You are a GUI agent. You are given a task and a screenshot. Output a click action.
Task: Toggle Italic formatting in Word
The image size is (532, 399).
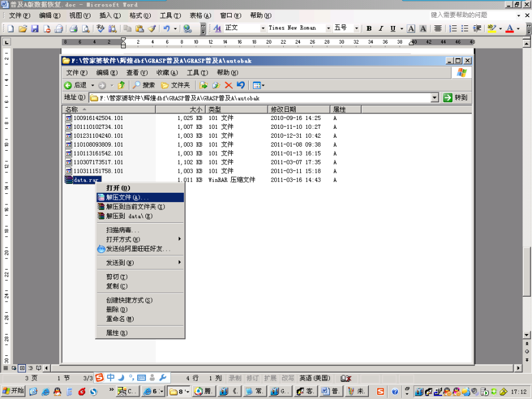point(381,28)
